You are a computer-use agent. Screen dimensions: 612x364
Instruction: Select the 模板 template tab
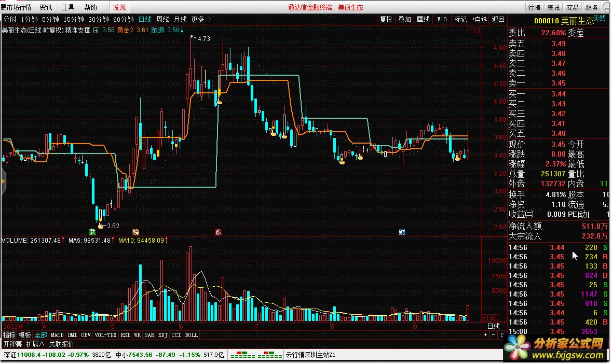click(24, 335)
